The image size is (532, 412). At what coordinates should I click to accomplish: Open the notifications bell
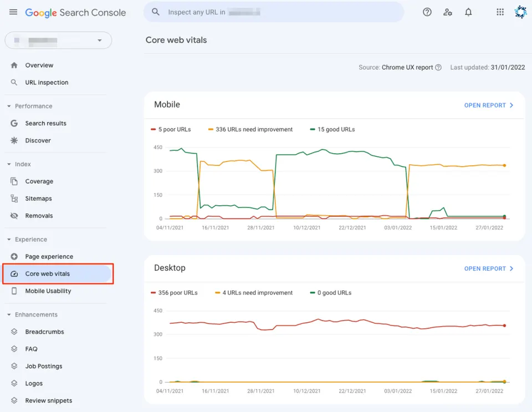468,12
